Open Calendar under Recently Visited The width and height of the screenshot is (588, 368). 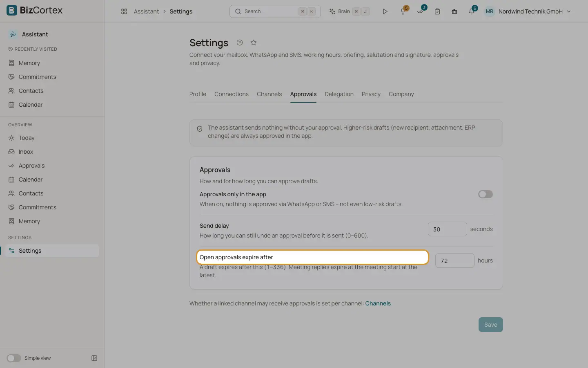[x=52, y=105]
